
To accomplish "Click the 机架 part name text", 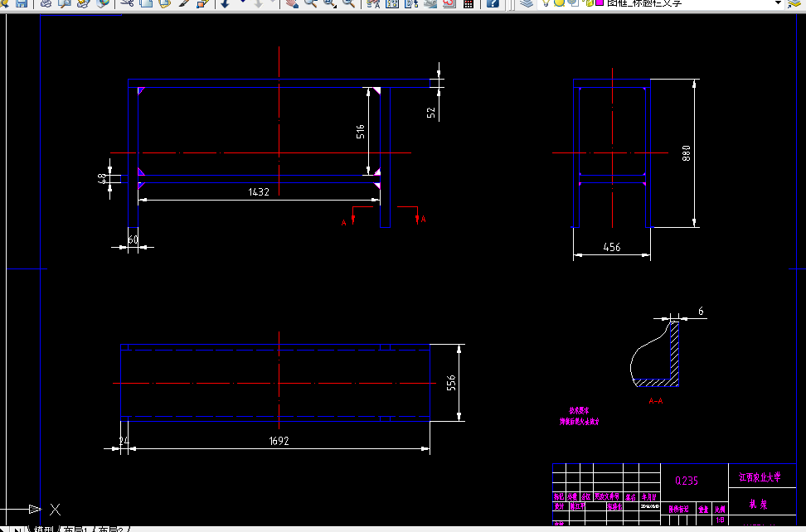I will pos(758,505).
